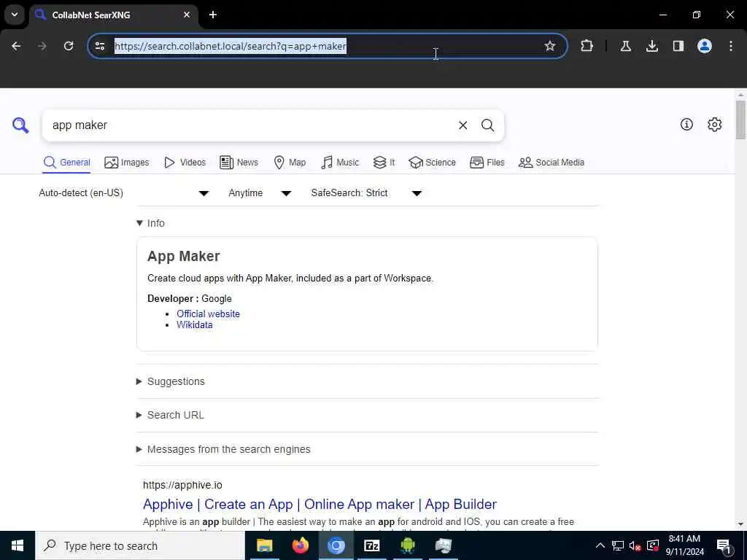Open the browser profile avatar icon
Viewport: 747px width, 560px height.
[x=705, y=46]
